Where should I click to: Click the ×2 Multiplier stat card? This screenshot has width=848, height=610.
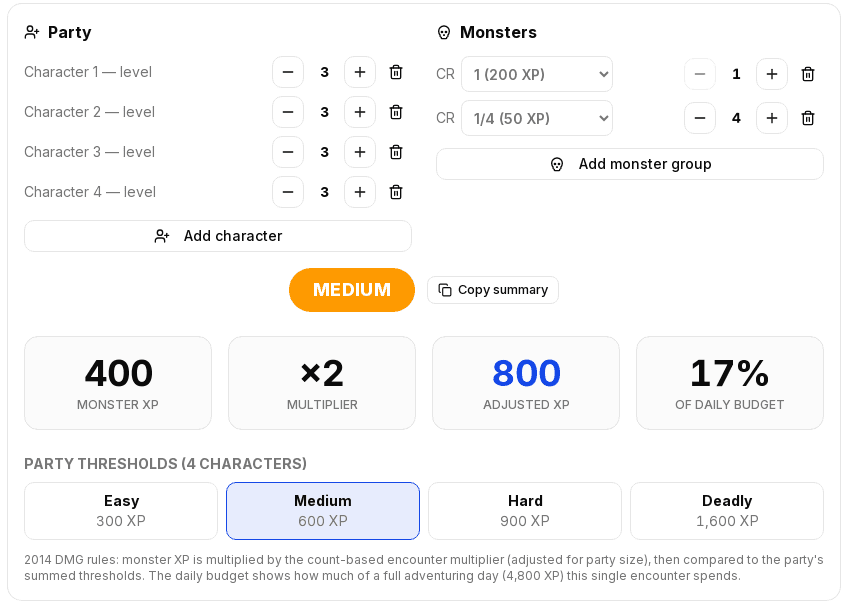pyautogui.click(x=322, y=383)
